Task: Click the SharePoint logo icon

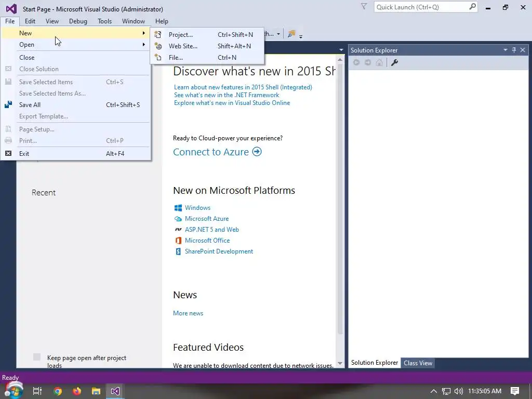Action: coord(178,251)
